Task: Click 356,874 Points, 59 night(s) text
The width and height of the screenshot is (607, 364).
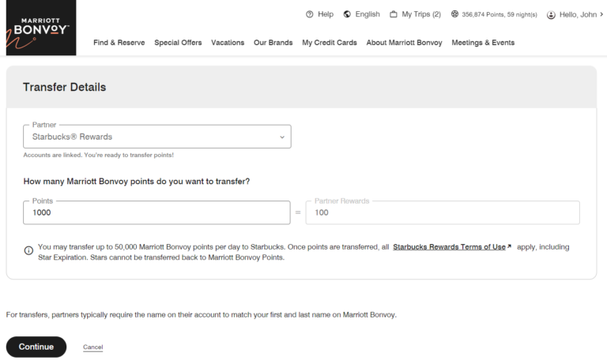Action: tap(500, 15)
